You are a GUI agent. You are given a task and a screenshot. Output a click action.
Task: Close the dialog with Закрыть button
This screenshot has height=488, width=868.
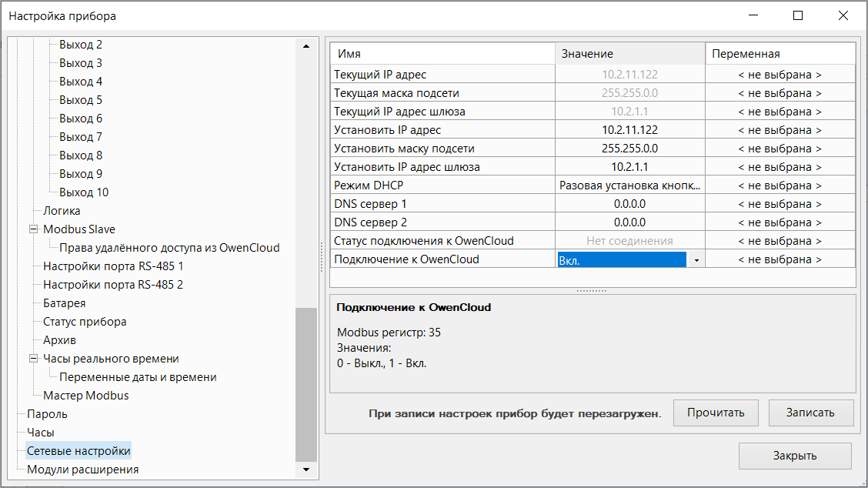795,456
